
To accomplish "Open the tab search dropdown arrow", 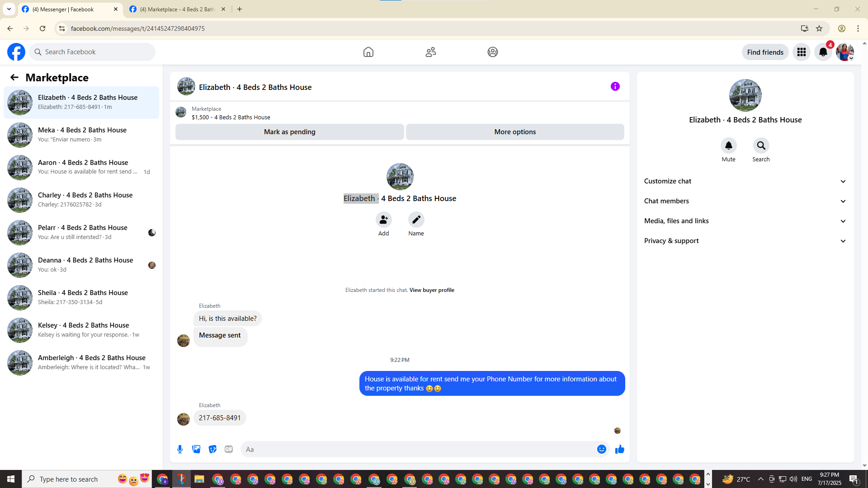I will coord(9,9).
